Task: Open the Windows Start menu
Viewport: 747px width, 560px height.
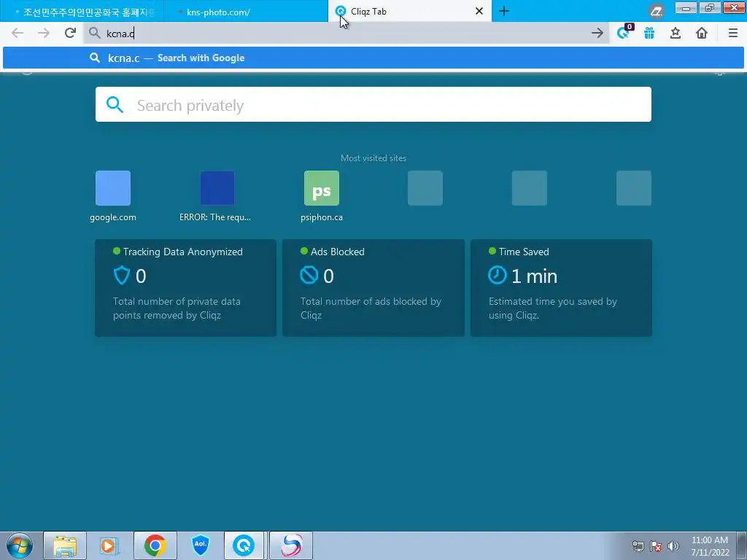Action: pos(19,545)
